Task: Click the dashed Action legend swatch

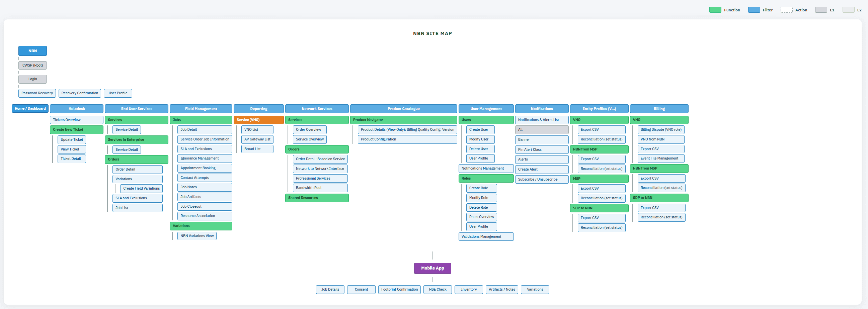Action: pyautogui.click(x=786, y=10)
